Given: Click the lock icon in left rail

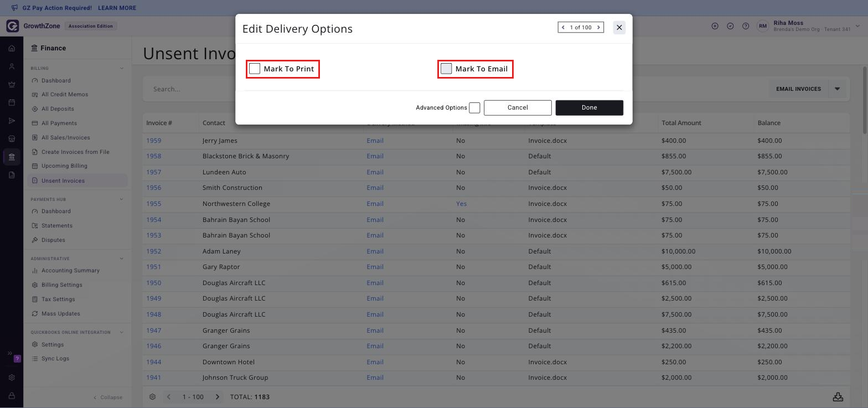Looking at the screenshot, I should tap(12, 396).
